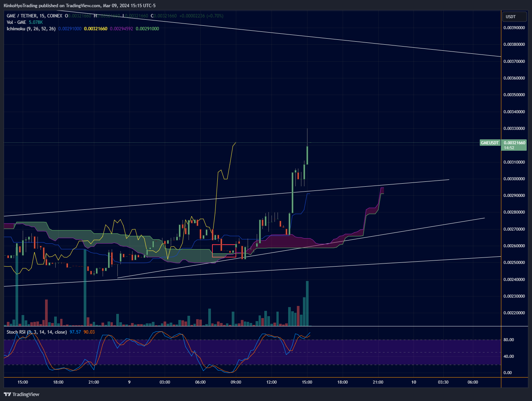The width and height of the screenshot is (532, 401).
Task: Select the Ichimoku (9, 26, 52, 26) legend
Action: click(x=31, y=29)
